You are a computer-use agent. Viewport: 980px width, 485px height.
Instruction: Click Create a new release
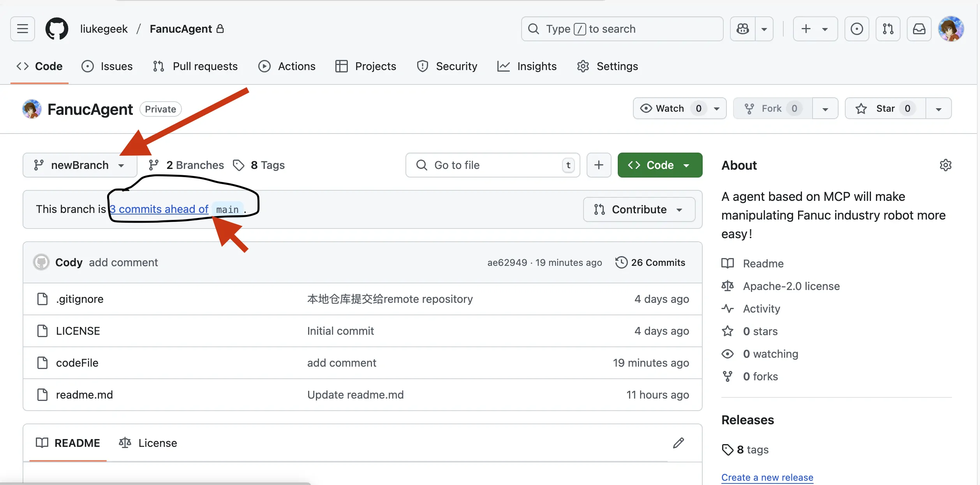click(x=767, y=477)
